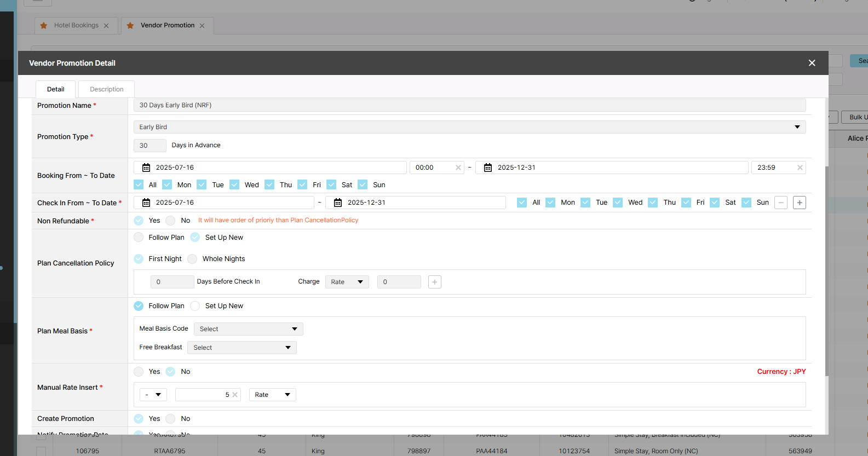
Task: Open the Meal Basis Code dropdown
Action: pos(248,329)
